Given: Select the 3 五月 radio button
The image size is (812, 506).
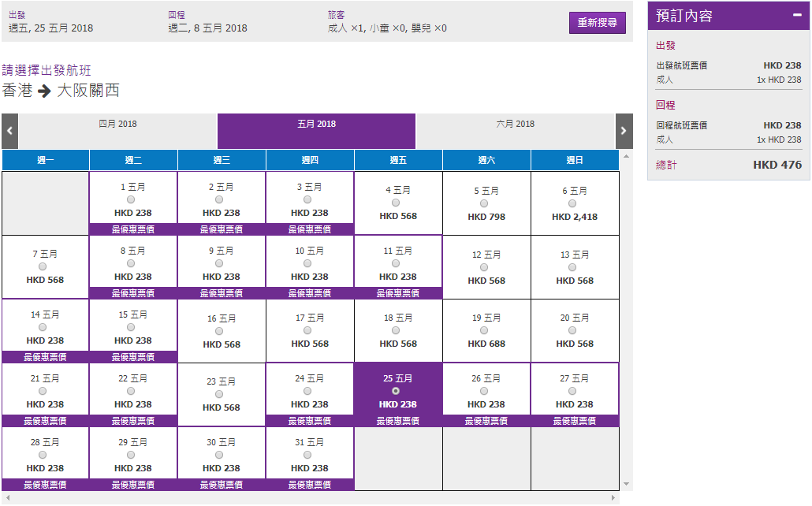Looking at the screenshot, I should coord(307,199).
